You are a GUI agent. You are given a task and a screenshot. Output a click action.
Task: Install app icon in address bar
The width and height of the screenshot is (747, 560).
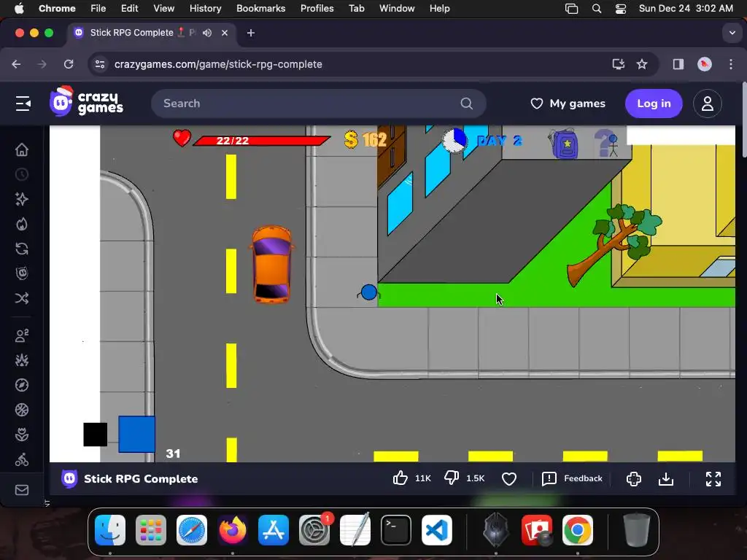tap(618, 64)
